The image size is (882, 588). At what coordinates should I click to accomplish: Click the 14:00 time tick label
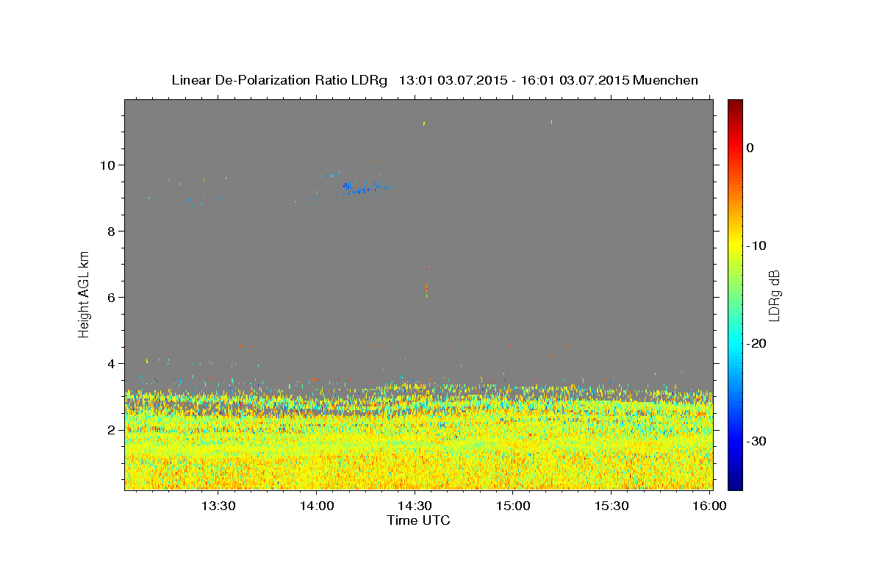point(316,506)
